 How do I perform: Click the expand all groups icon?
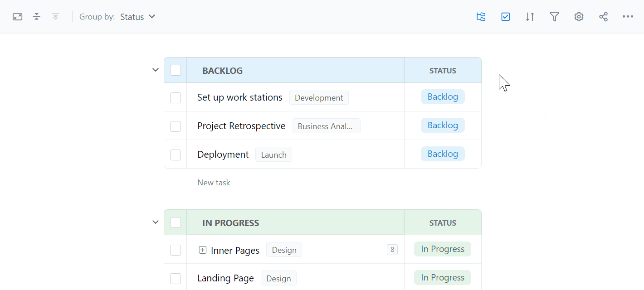click(55, 16)
